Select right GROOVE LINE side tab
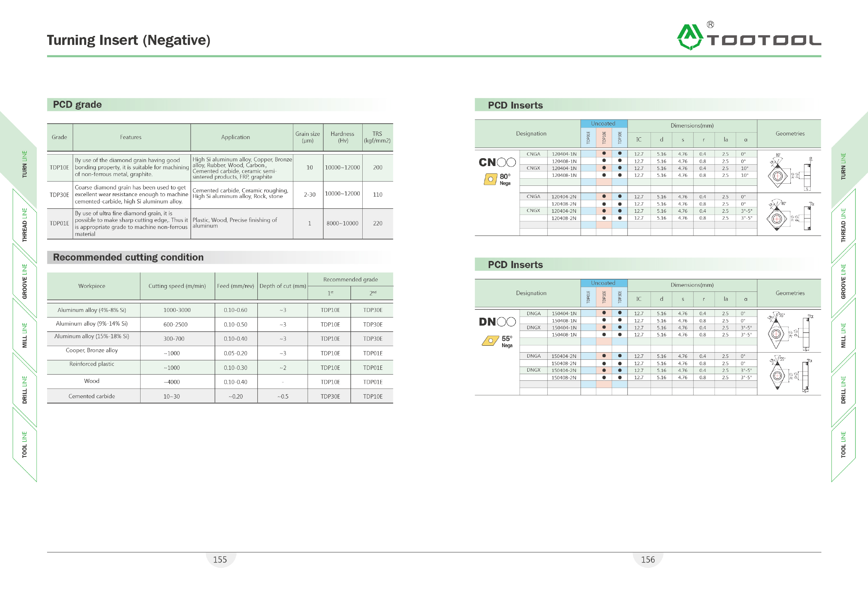Viewport: 868px width, 593px height. coord(843,281)
